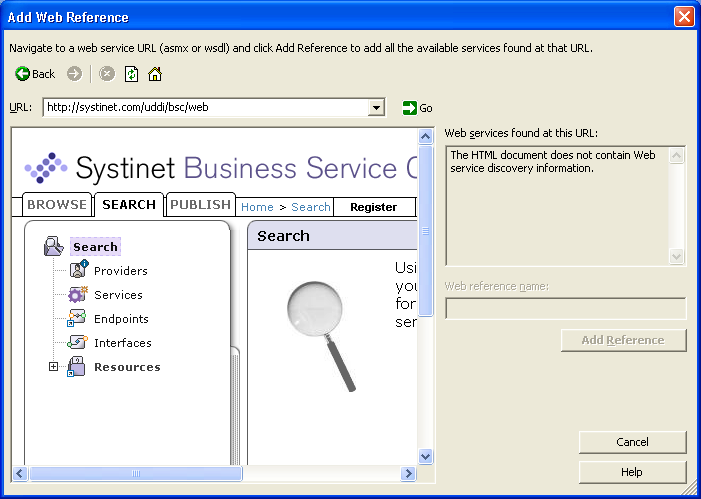Click the browser pane's down scroll arrow

(x=426, y=457)
